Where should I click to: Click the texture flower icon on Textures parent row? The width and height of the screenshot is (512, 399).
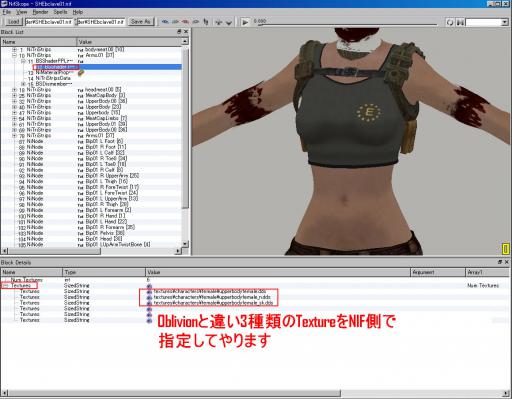149,286
